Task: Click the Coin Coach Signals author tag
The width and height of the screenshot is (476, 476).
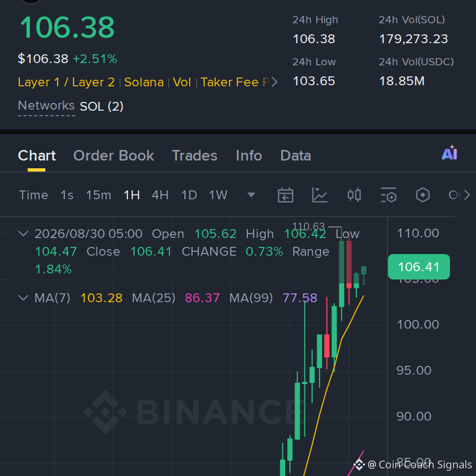Action: [x=420, y=465]
